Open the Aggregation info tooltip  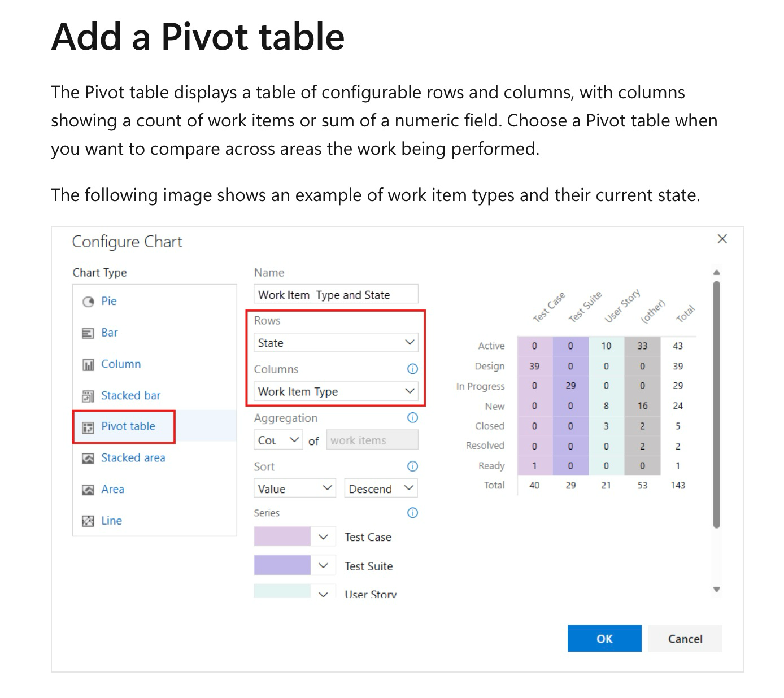tap(412, 417)
